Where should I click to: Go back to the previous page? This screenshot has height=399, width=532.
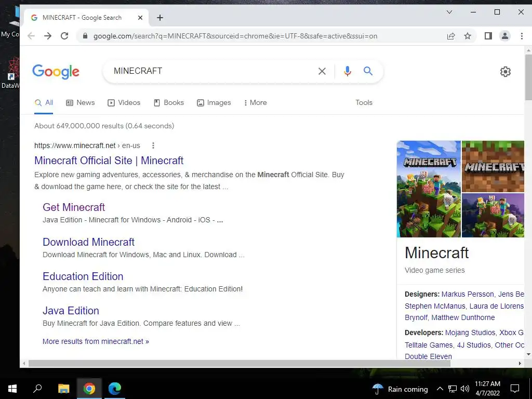click(x=31, y=36)
